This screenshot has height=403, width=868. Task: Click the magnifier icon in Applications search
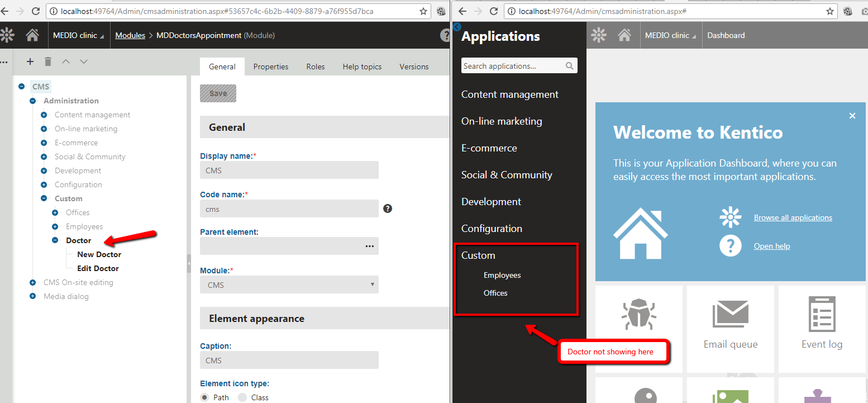point(569,65)
